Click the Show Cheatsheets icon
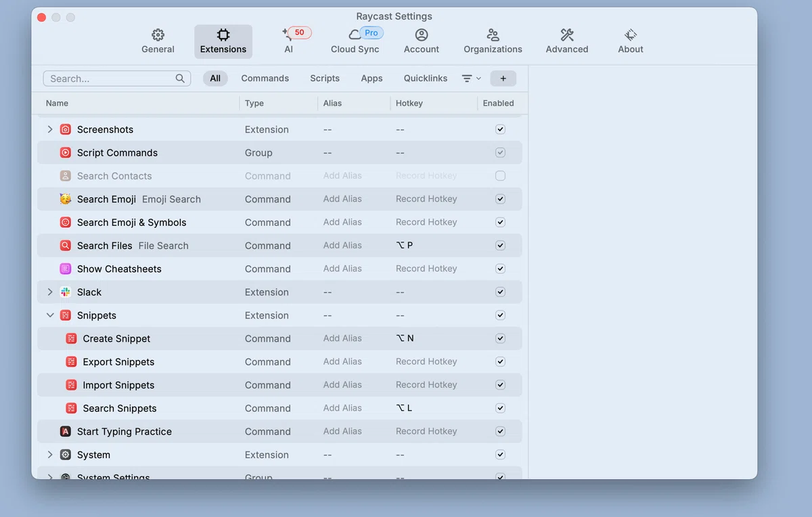812x517 pixels. click(x=66, y=269)
